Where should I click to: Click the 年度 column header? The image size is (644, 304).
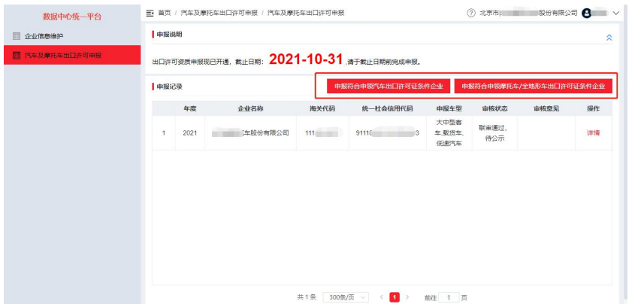tap(190, 108)
